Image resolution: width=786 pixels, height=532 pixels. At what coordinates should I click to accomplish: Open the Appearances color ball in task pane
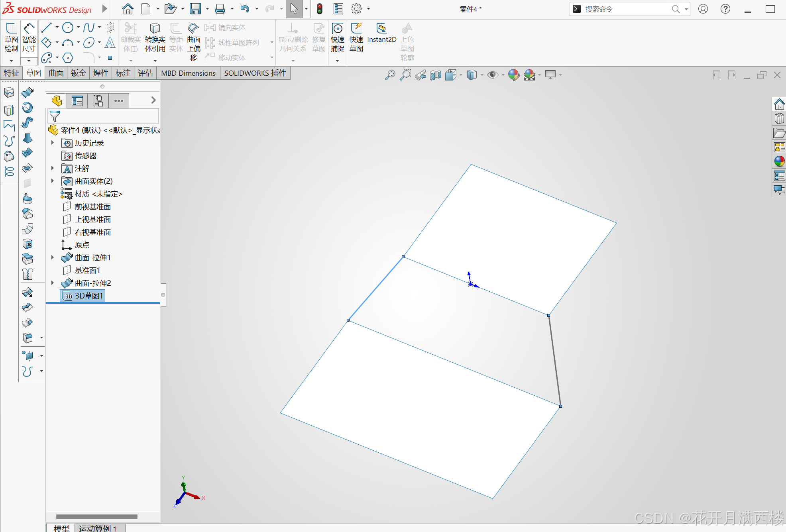coord(779,161)
